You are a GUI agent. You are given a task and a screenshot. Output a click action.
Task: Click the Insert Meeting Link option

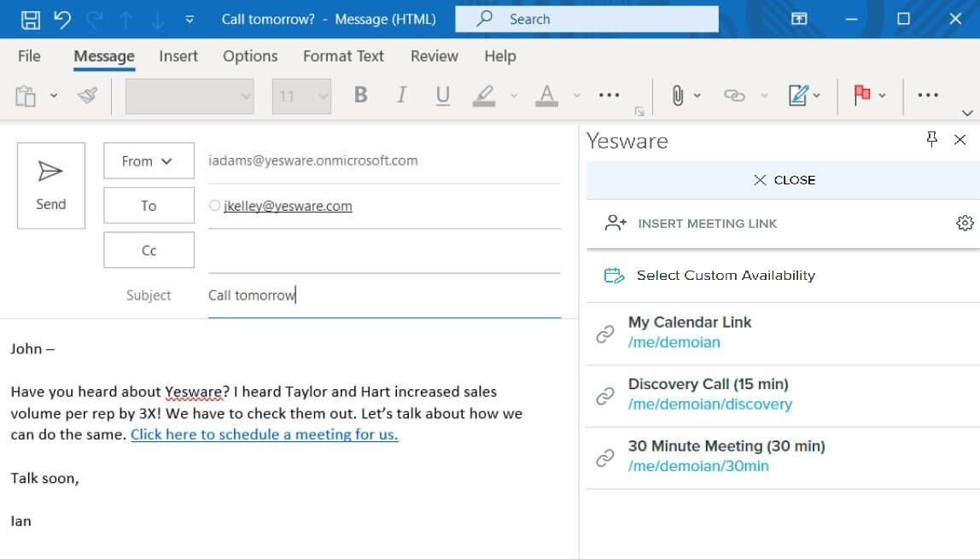pyautogui.click(x=707, y=223)
